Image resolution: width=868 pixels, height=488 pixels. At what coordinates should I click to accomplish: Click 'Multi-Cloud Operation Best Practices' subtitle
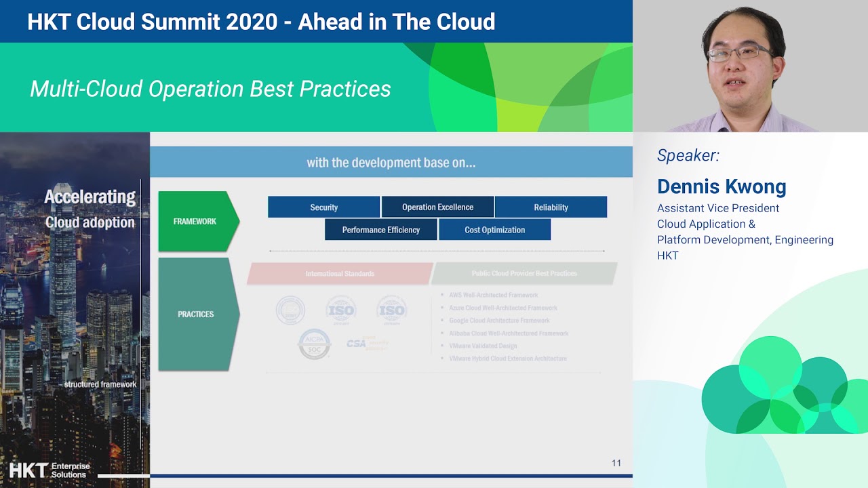210,89
